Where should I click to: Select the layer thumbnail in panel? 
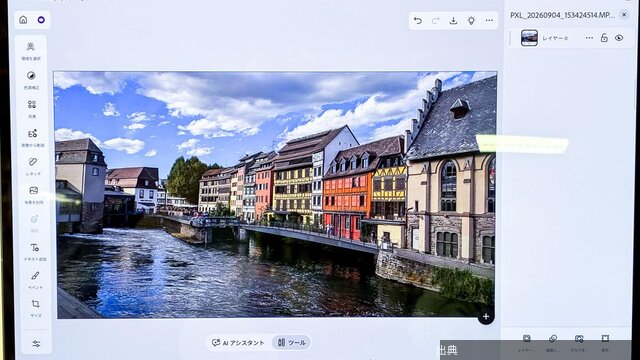(529, 38)
